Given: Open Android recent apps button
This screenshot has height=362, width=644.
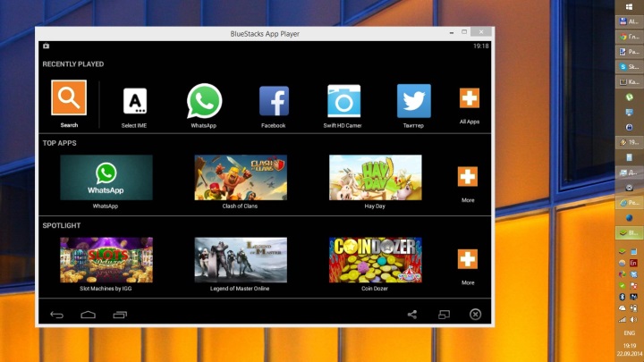Looking at the screenshot, I should click(120, 315).
